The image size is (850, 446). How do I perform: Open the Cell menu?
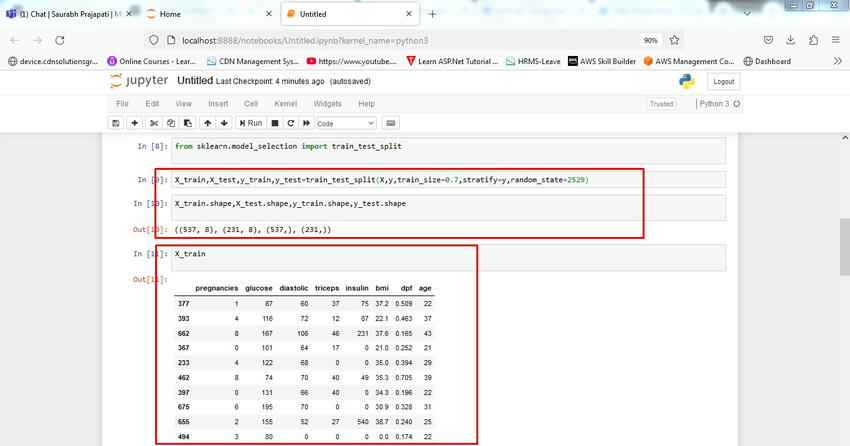tap(250, 104)
